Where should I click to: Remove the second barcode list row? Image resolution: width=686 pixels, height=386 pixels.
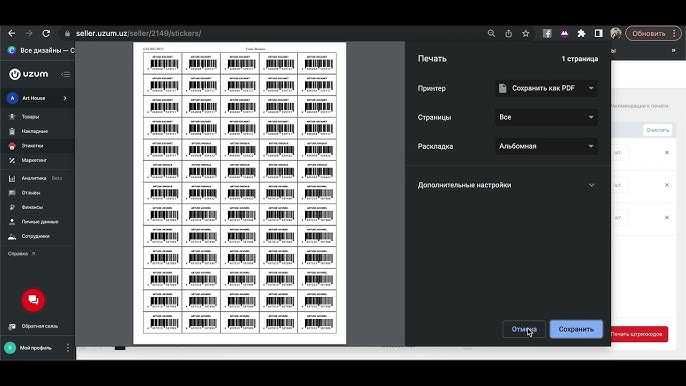(x=667, y=185)
